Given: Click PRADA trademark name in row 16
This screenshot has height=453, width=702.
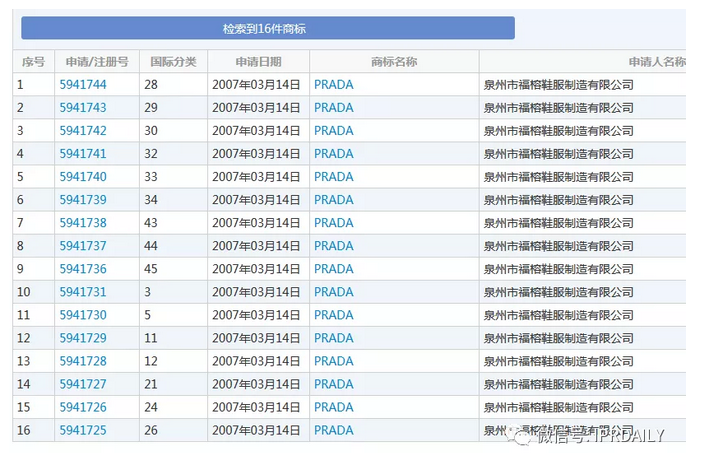Looking at the screenshot, I should click(334, 431).
